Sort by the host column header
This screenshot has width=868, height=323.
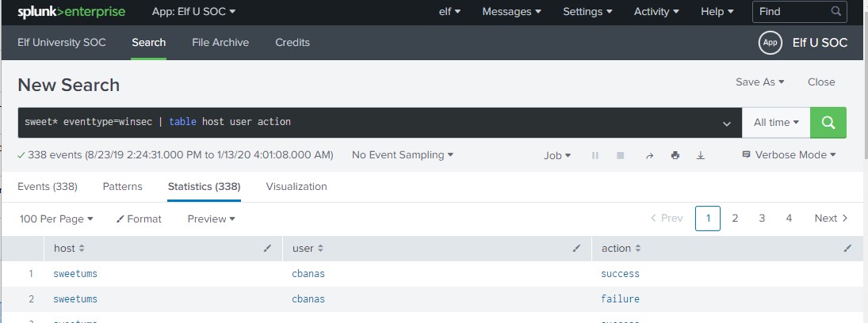pyautogui.click(x=65, y=249)
